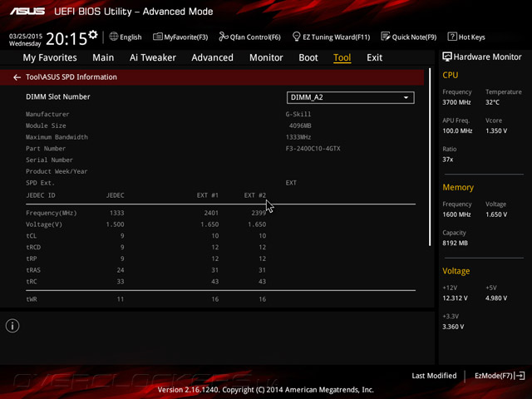
Task: Click the JEDEC voltage 1.500
Action: [x=115, y=224]
